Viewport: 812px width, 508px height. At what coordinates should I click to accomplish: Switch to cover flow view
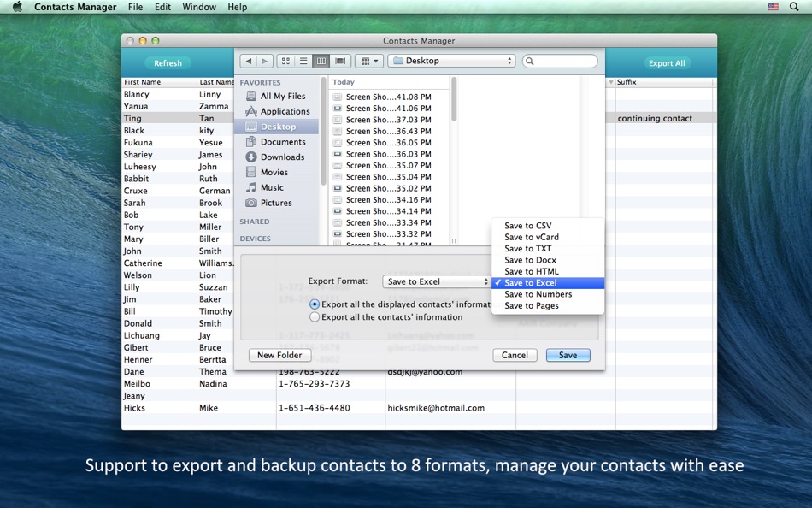[x=340, y=62]
